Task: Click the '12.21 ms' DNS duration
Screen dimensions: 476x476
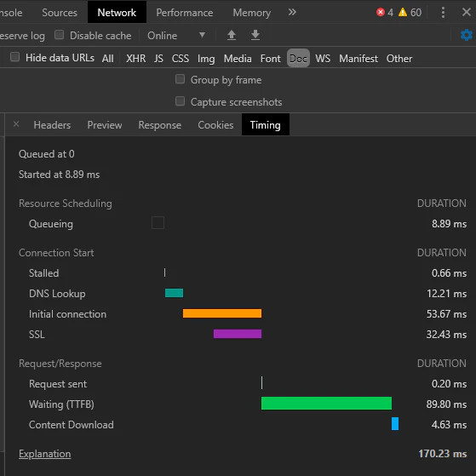Action: click(x=446, y=294)
